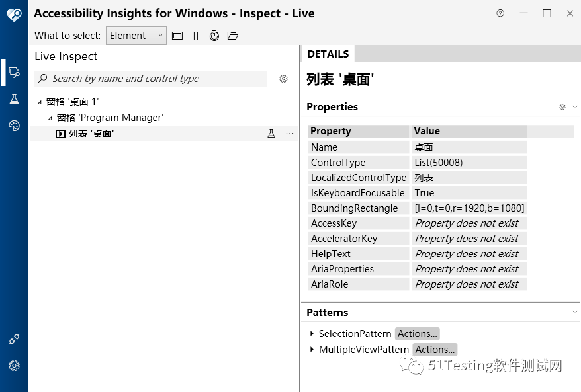
Task: Switch to the DETAILS tab
Action: tap(328, 54)
